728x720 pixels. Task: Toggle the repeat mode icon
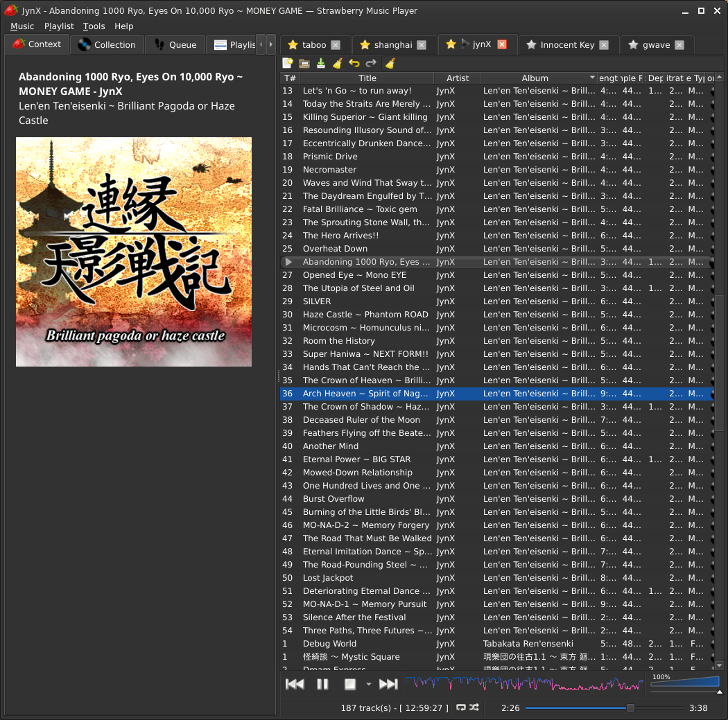pyautogui.click(x=461, y=708)
